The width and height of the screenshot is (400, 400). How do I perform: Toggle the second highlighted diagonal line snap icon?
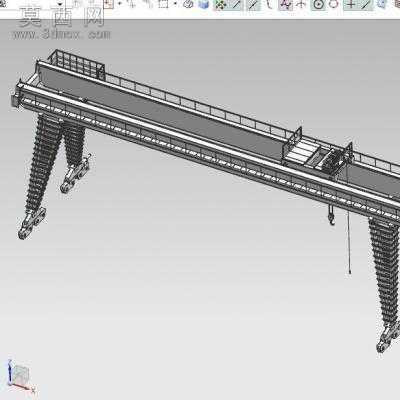(x=254, y=4)
